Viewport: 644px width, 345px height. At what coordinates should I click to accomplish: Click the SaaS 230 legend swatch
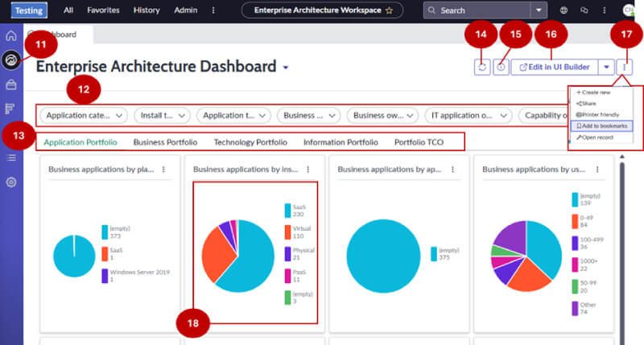[287, 211]
